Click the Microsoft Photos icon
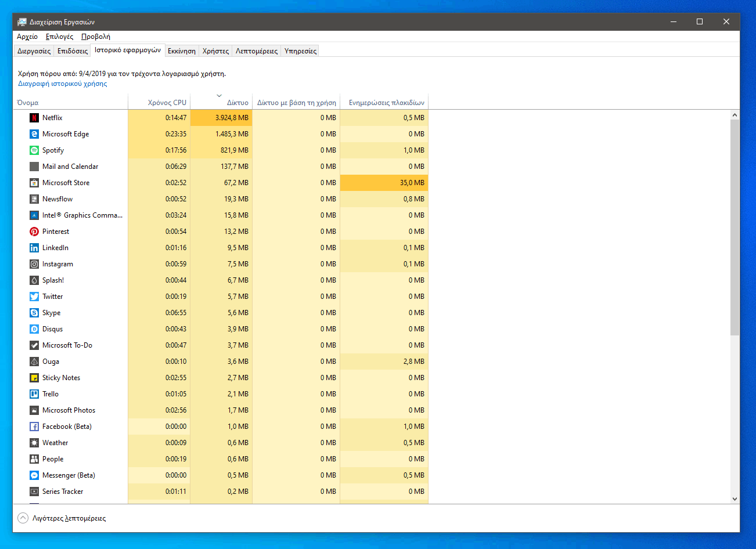The width and height of the screenshot is (756, 549). pos(34,410)
